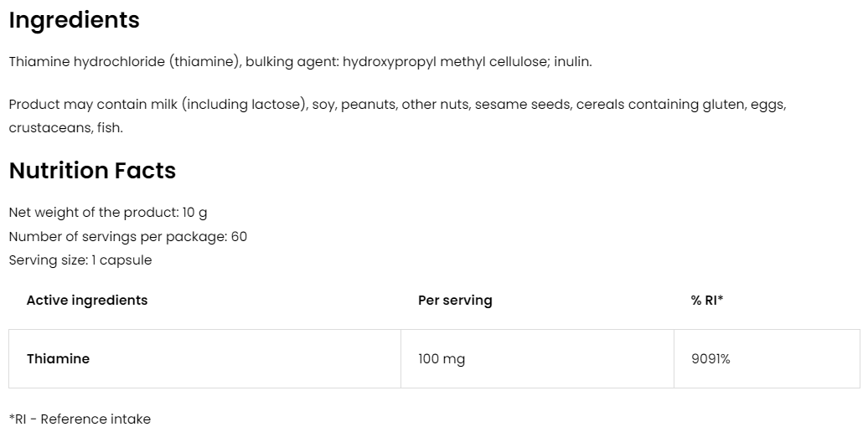Click "peanuts" in the allergen warning
This screenshot has width=868, height=432.
pos(367,105)
